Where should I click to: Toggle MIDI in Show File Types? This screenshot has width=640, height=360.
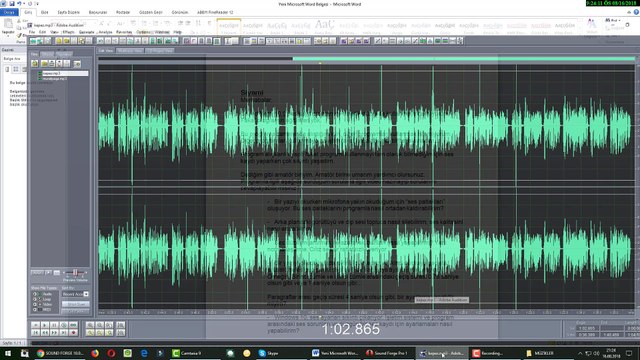click(34, 309)
